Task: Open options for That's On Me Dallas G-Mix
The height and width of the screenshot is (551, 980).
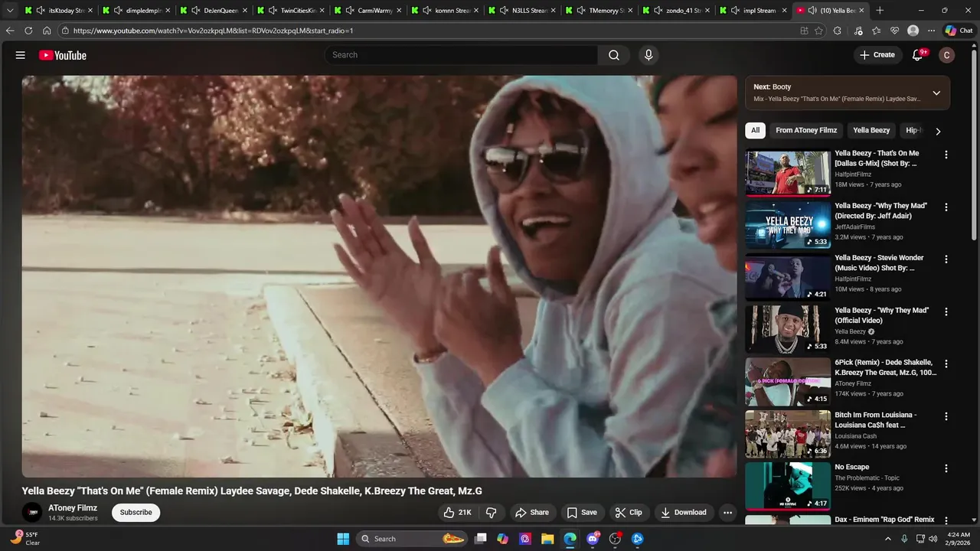Action: pyautogui.click(x=946, y=155)
